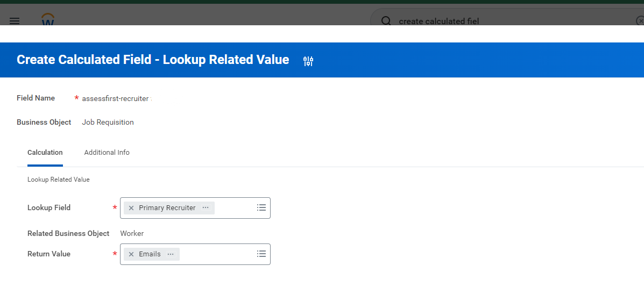This screenshot has width=644, height=294.
Task: Select the Emails chip
Action: click(x=150, y=254)
